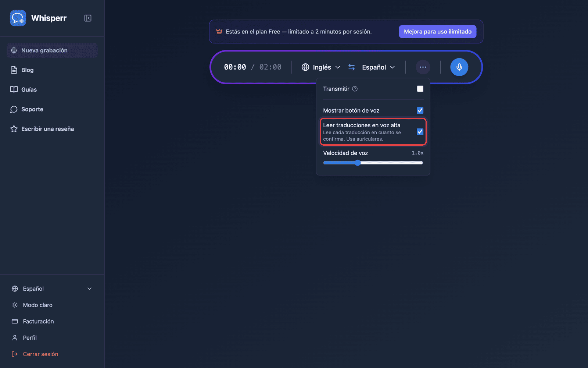Click the Free plan limitation message text
This screenshot has width=588, height=368.
point(299,32)
